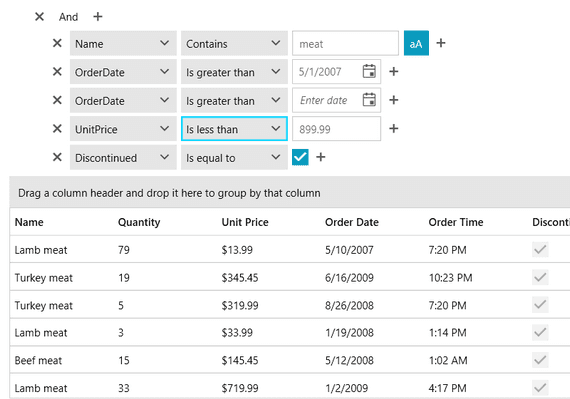Open calendar for the Enter date field
This screenshot has width=570, height=399.
pyautogui.click(x=369, y=100)
